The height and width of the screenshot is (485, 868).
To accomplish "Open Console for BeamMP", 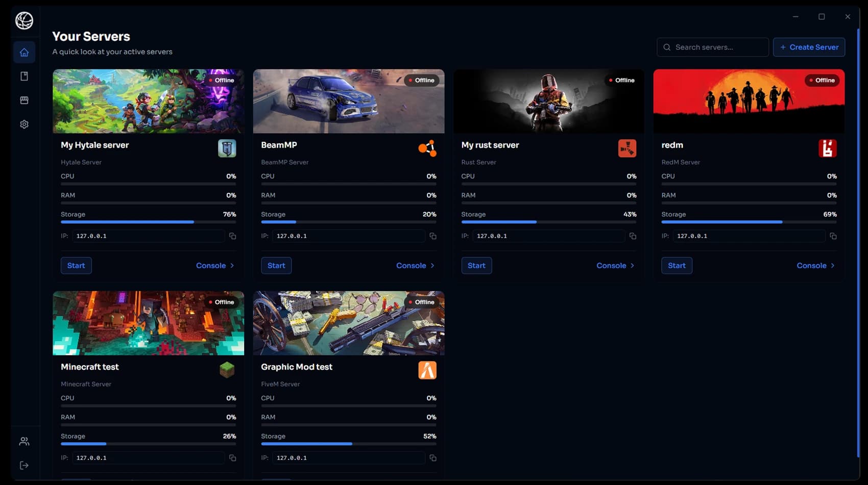I will point(415,265).
